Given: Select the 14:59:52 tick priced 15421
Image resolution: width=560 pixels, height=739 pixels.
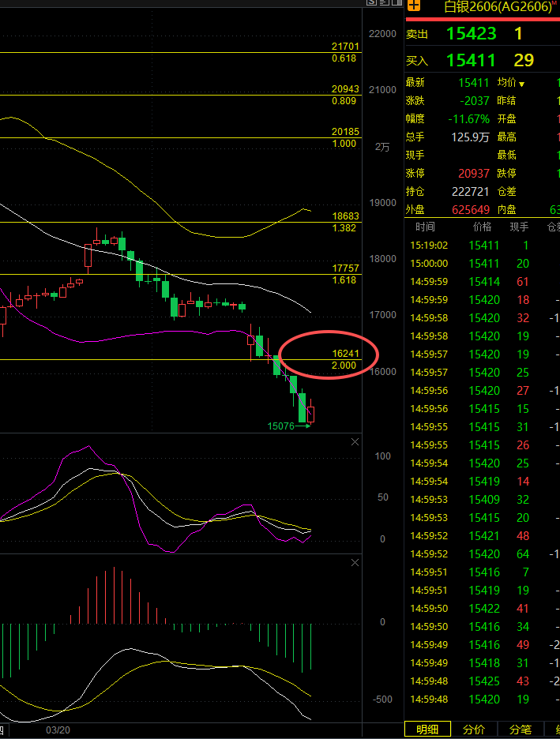Looking at the screenshot, I should [x=483, y=536].
